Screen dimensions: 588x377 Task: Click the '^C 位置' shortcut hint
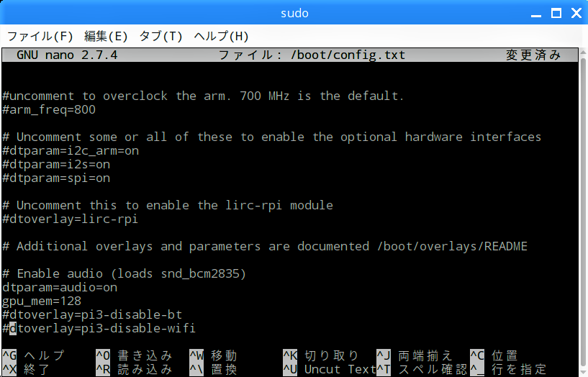tap(494, 355)
